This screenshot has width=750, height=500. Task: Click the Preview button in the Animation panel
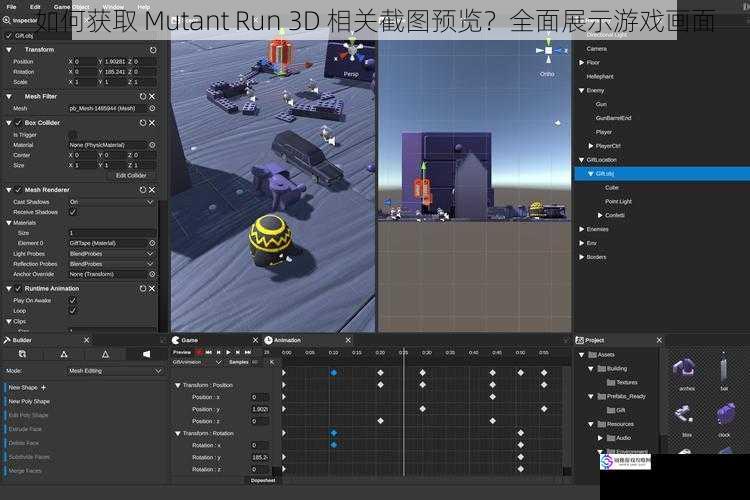click(x=182, y=352)
